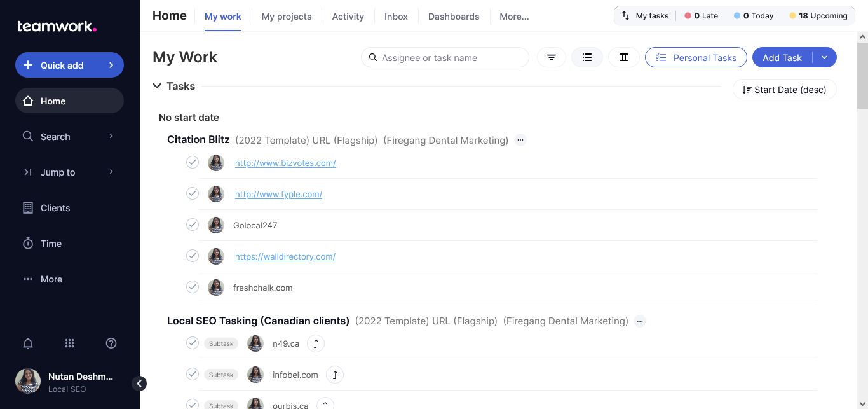
Task: Switch to the My projects tab
Action: click(287, 17)
